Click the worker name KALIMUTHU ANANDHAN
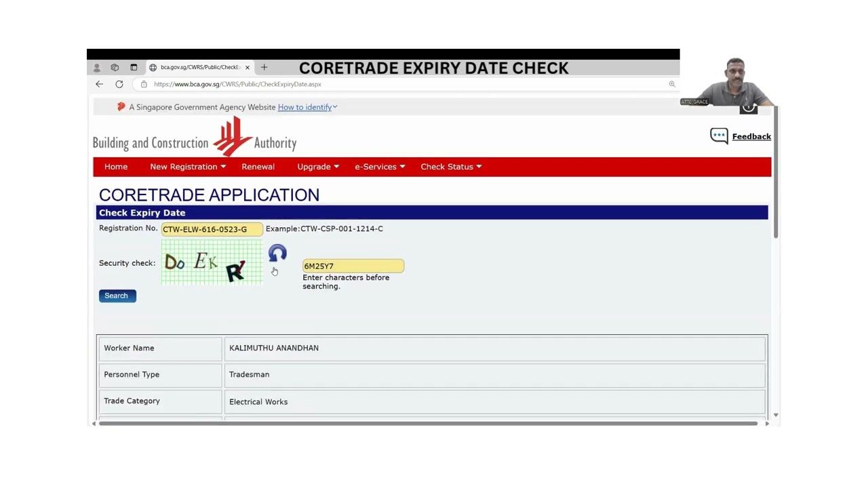This screenshot has width=868, height=488. 274,348
